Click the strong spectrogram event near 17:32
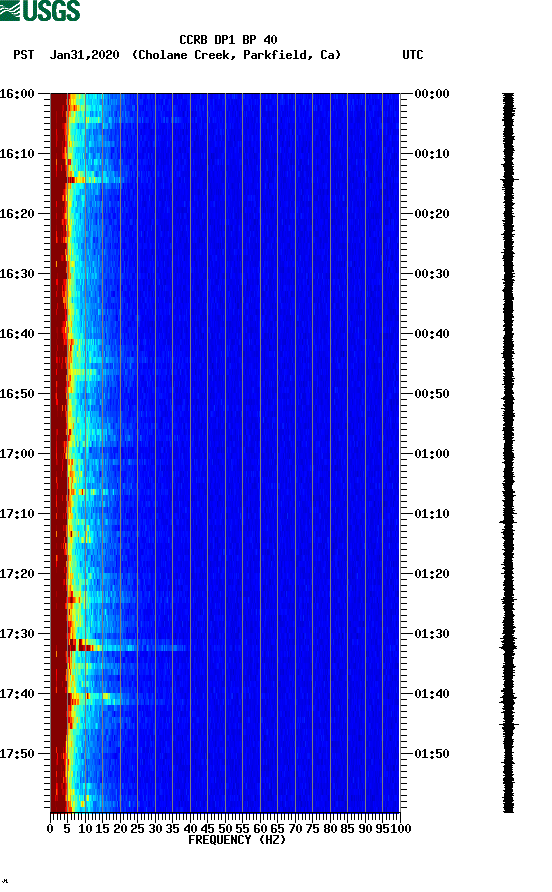This screenshot has width=552, height=892. [126, 646]
